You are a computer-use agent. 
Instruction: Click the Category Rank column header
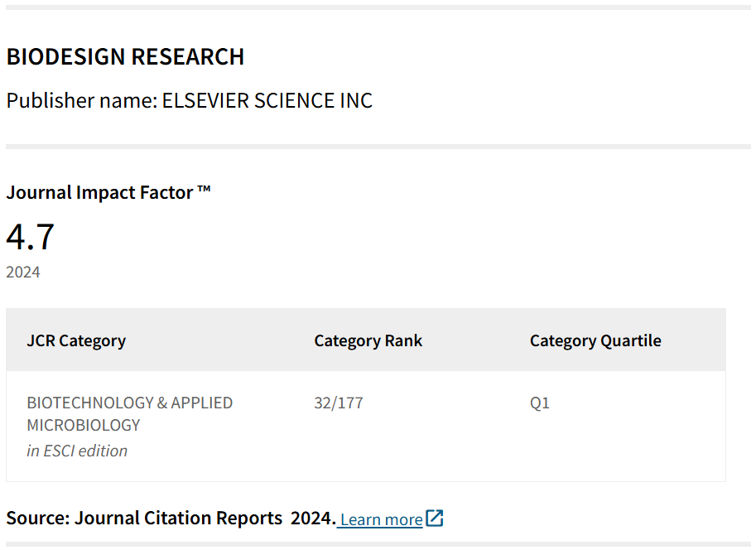click(368, 340)
